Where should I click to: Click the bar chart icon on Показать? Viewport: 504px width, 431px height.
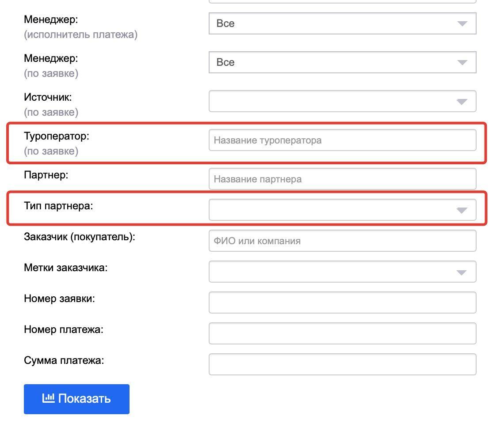point(48,398)
